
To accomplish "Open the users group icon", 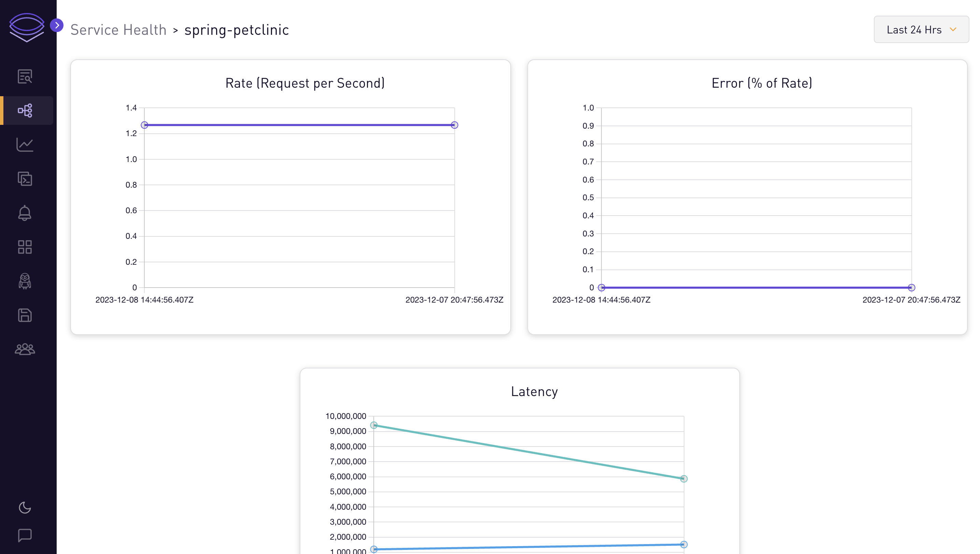I will tap(25, 349).
